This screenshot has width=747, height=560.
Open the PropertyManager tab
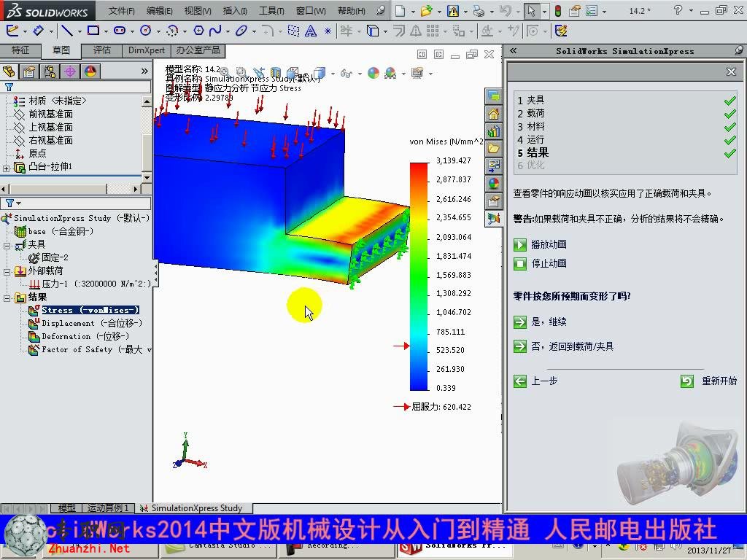click(x=29, y=71)
